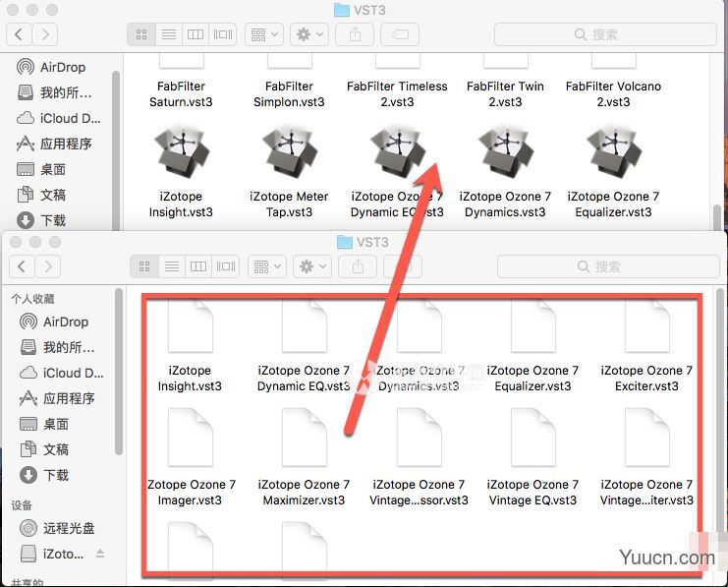Open Downloads (下载) in top sidebar

[x=41, y=220]
